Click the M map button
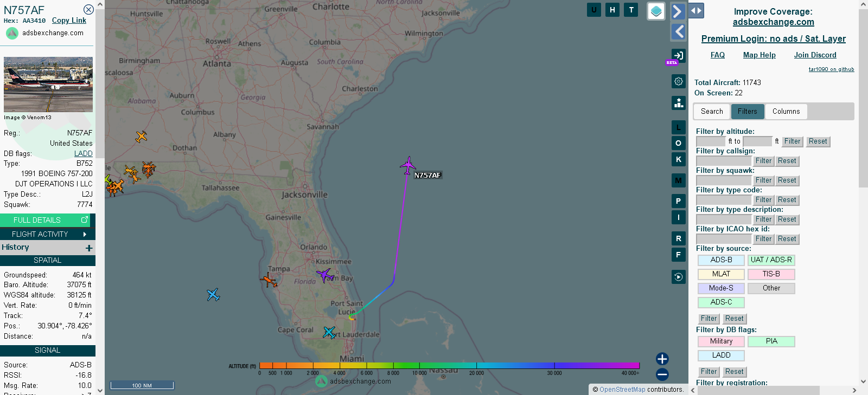The image size is (868, 395). click(x=679, y=180)
